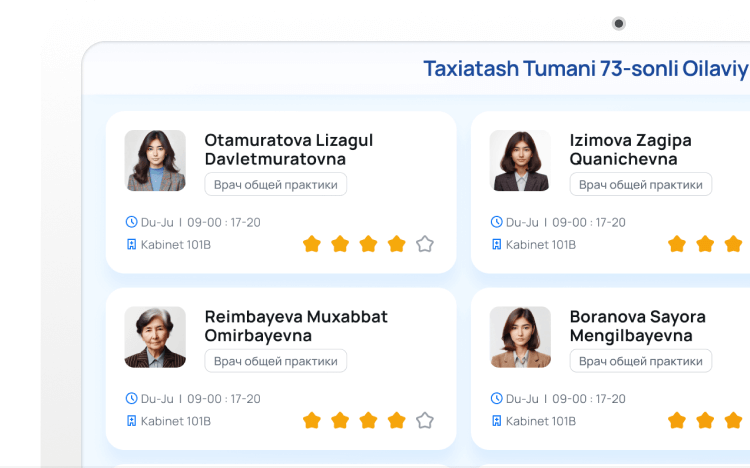Click the clock icon in Otamuratova's card
Screen dimensions: 750x468
pos(131,222)
